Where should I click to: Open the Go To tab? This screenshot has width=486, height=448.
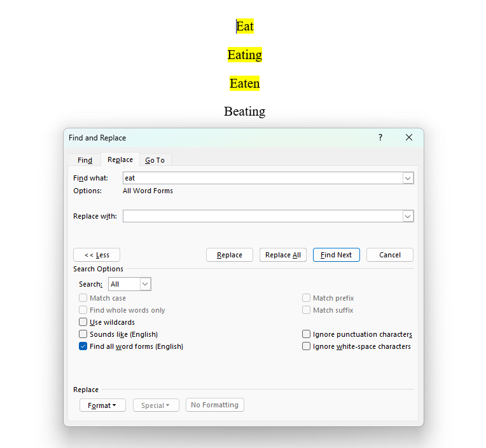(155, 160)
